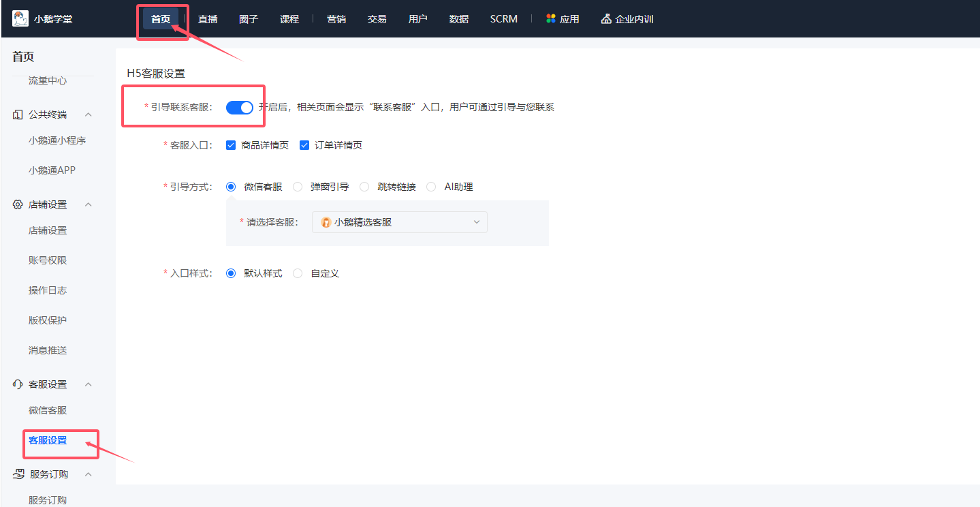Collapse the 公共终端 sidebar section
Viewport: 980px width, 507px height.
coord(88,114)
